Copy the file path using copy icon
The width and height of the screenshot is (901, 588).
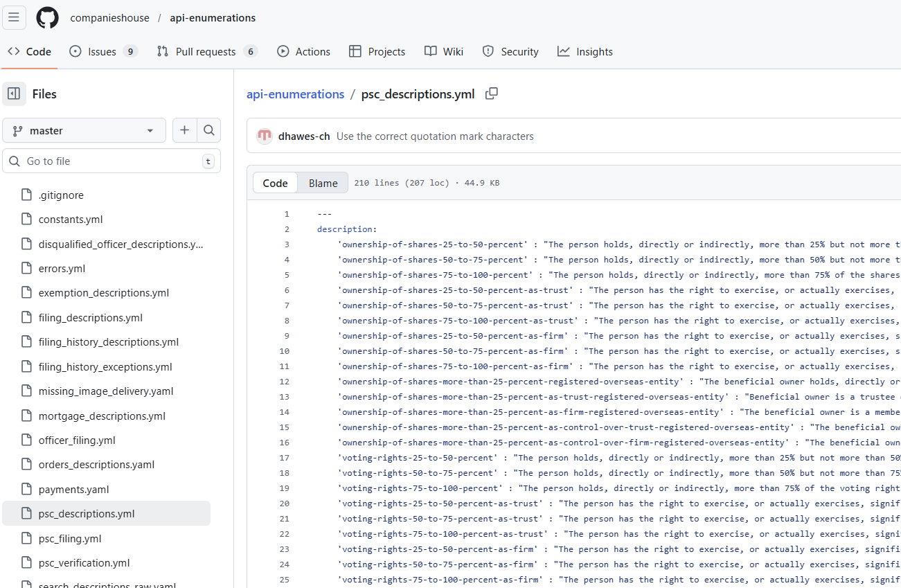(x=491, y=93)
